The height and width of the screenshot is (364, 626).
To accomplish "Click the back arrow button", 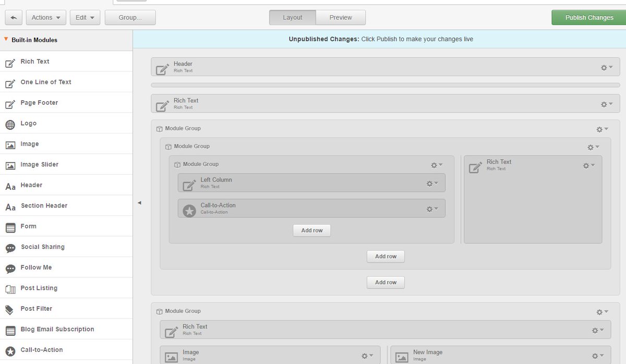I will 14,17.
